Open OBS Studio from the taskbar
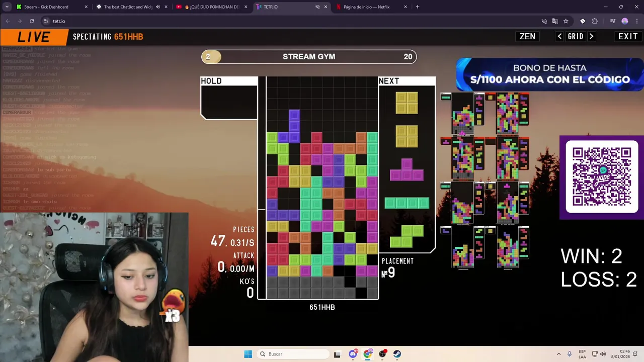644x362 pixels. click(x=383, y=354)
